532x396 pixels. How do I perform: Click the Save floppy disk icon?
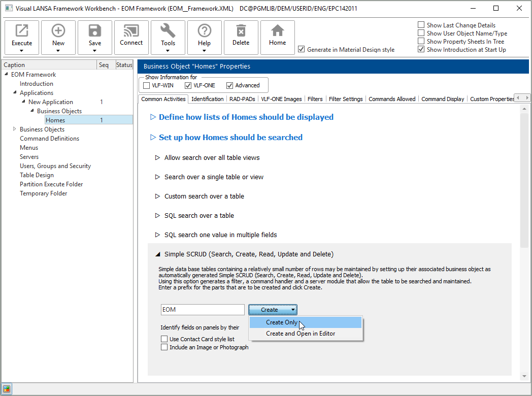pos(94,31)
